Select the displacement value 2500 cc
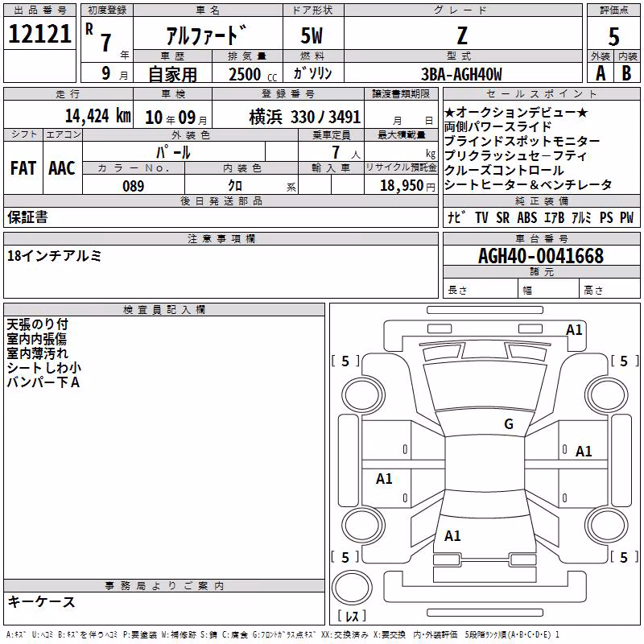This screenshot has width=644, height=644. click(253, 74)
